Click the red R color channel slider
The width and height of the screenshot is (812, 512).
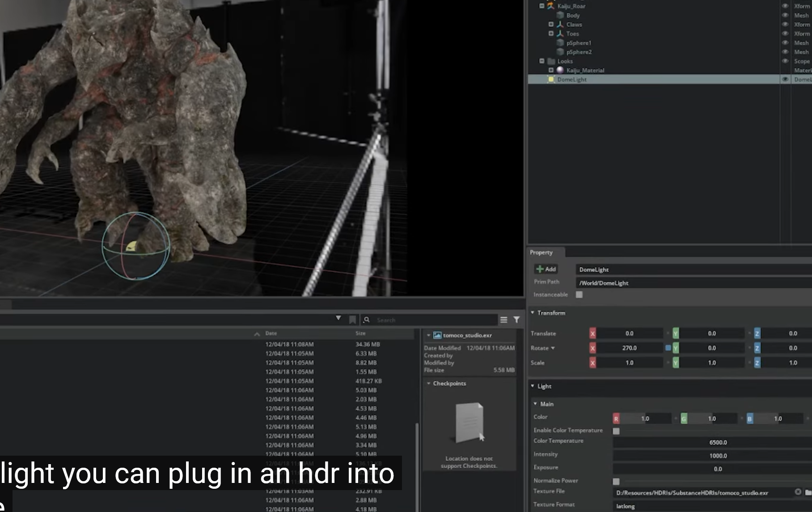[x=644, y=419]
